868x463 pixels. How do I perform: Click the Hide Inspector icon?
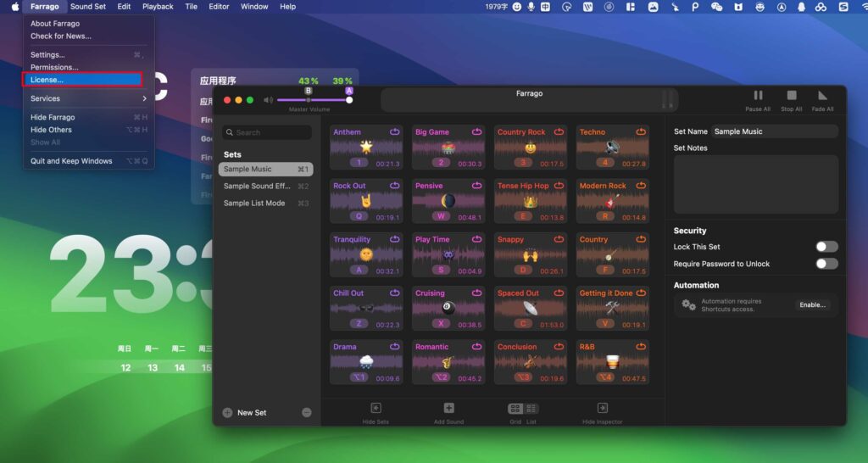pos(603,408)
